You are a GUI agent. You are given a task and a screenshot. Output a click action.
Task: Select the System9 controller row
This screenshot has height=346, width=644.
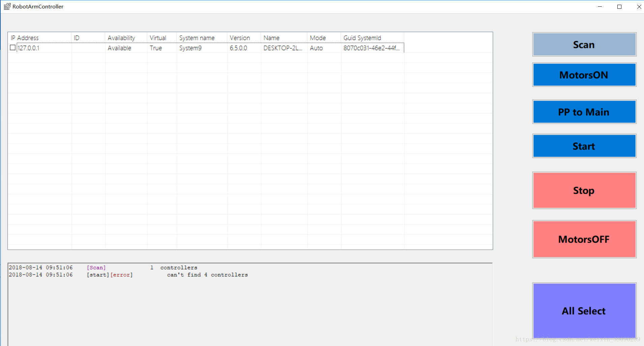190,48
